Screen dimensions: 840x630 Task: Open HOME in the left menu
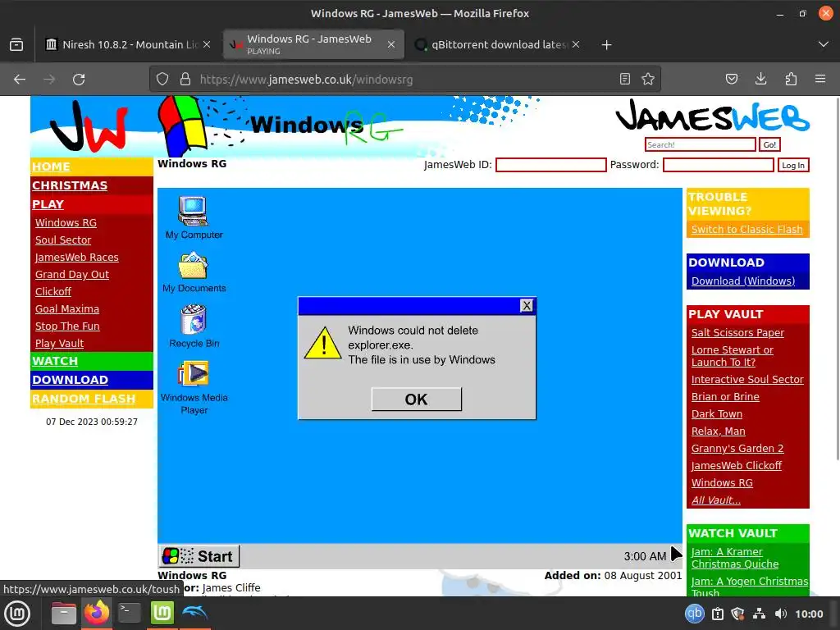[51, 167]
